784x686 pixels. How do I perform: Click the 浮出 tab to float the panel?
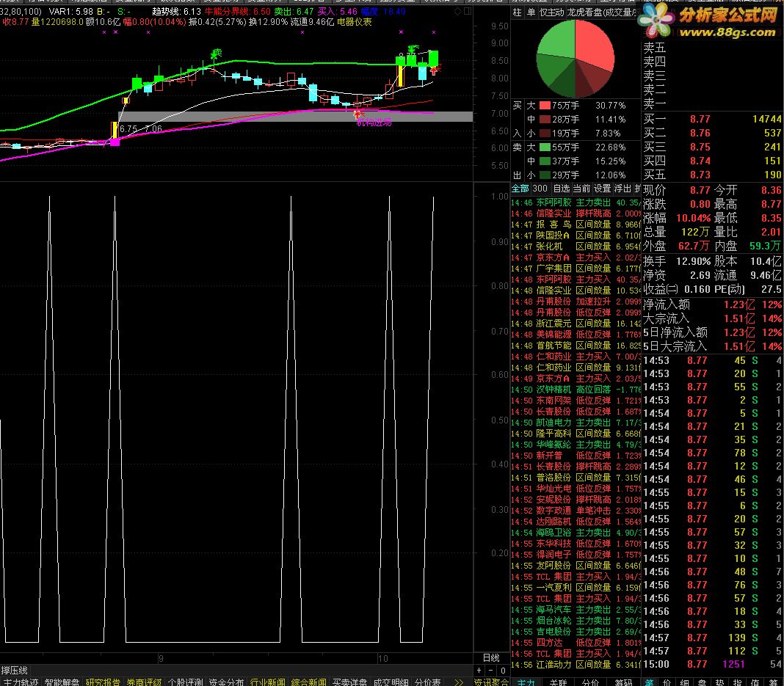point(623,189)
